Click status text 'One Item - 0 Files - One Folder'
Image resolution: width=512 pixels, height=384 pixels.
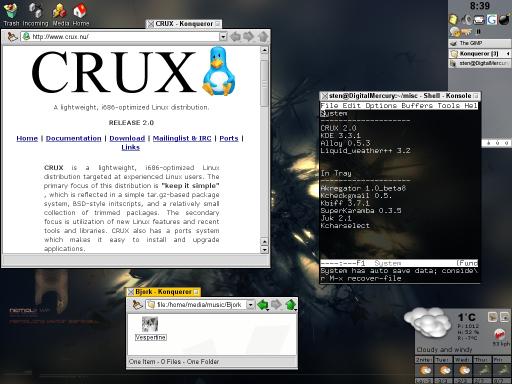[174, 362]
